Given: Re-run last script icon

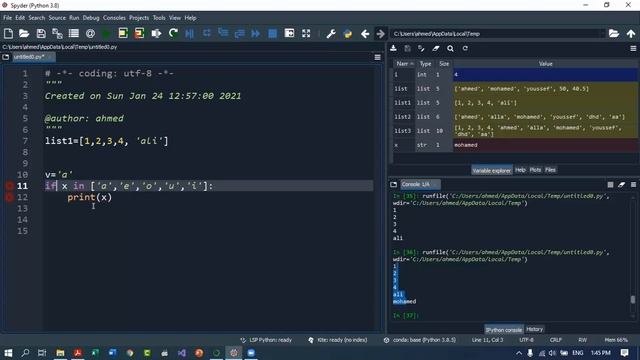Looking at the screenshot, I should click(x=173, y=33).
